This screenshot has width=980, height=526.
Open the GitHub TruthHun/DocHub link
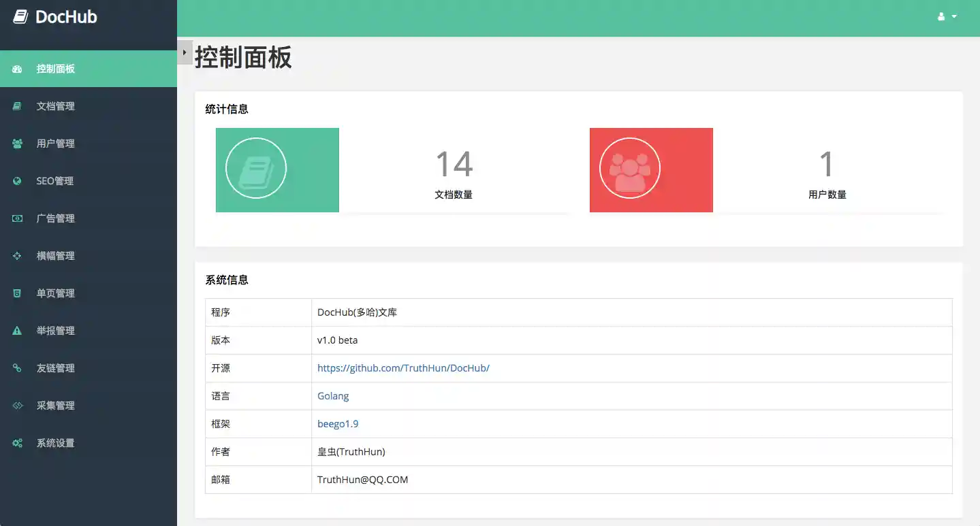click(x=403, y=368)
